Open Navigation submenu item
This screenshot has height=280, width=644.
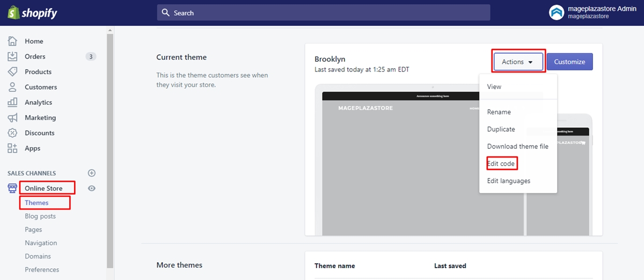[x=41, y=243]
